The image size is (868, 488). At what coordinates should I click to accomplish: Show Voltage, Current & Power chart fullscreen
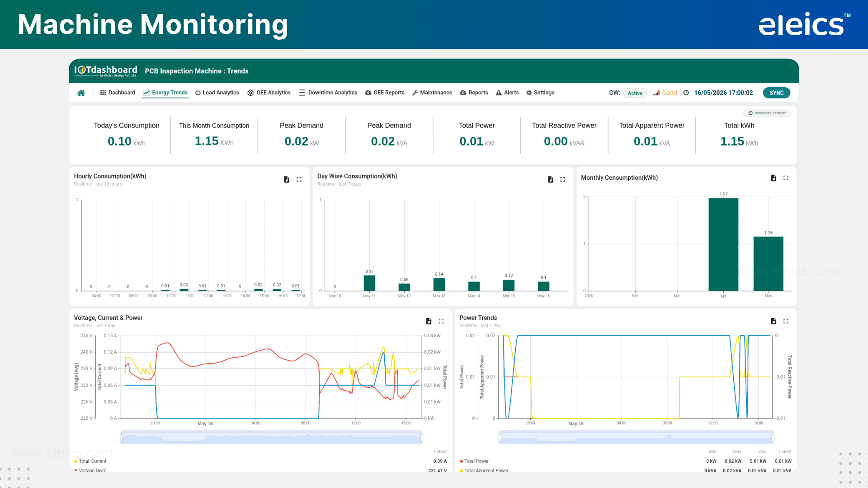click(x=441, y=321)
